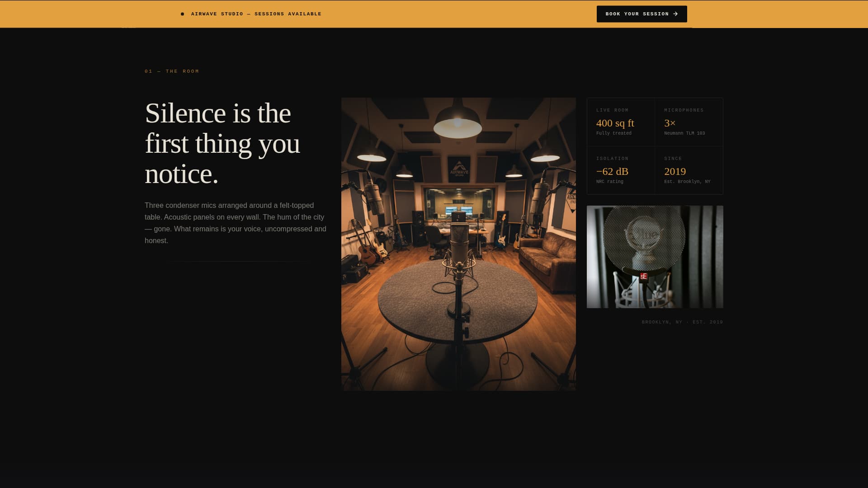The height and width of the screenshot is (488, 868).
Task: Click the bullet dot icon beside Airwave Studio
Action: [x=183, y=14]
